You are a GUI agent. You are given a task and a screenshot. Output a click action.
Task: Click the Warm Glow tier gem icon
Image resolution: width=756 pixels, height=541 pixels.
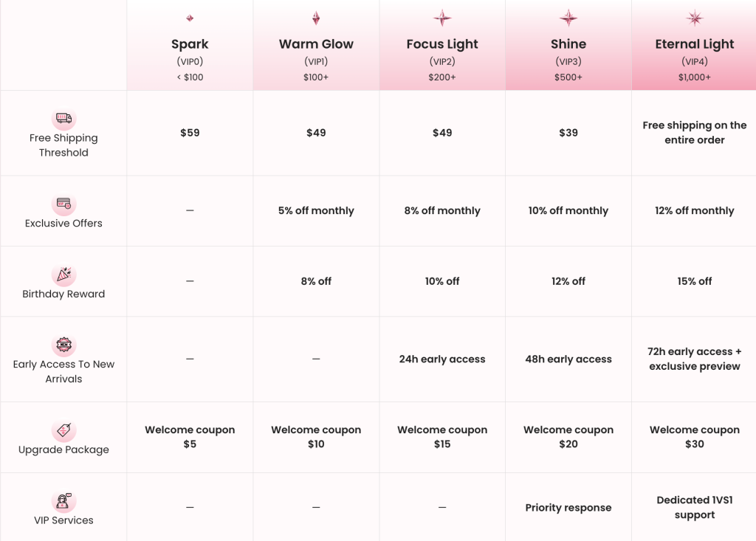coord(316,18)
